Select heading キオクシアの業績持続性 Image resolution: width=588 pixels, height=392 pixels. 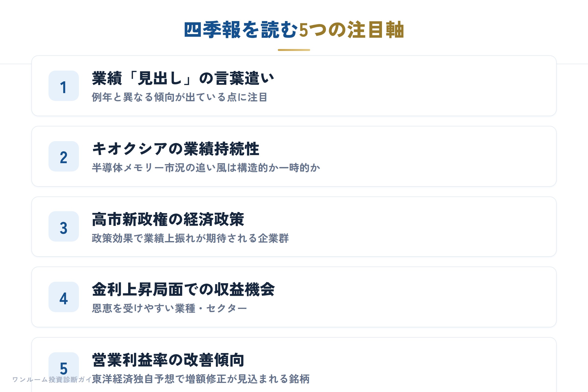(x=175, y=149)
